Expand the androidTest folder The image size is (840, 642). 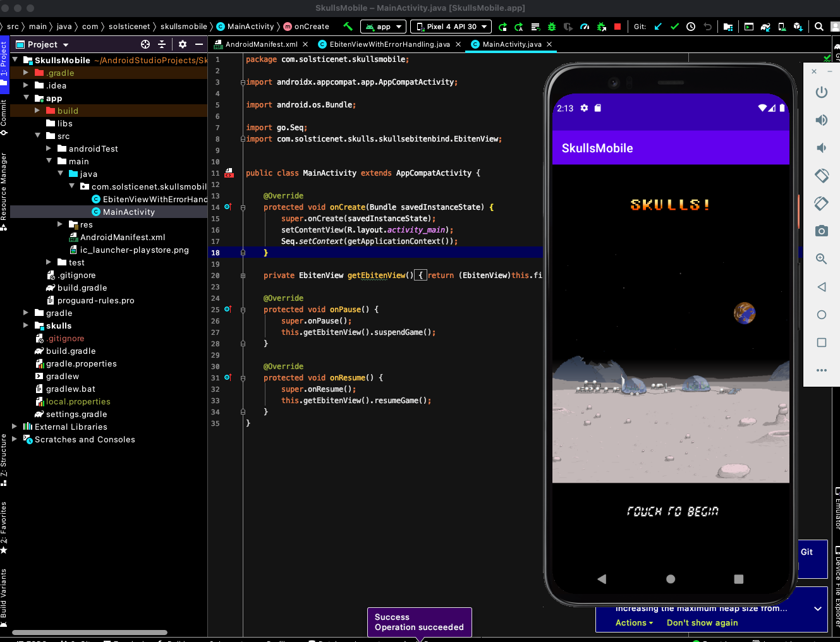point(49,148)
